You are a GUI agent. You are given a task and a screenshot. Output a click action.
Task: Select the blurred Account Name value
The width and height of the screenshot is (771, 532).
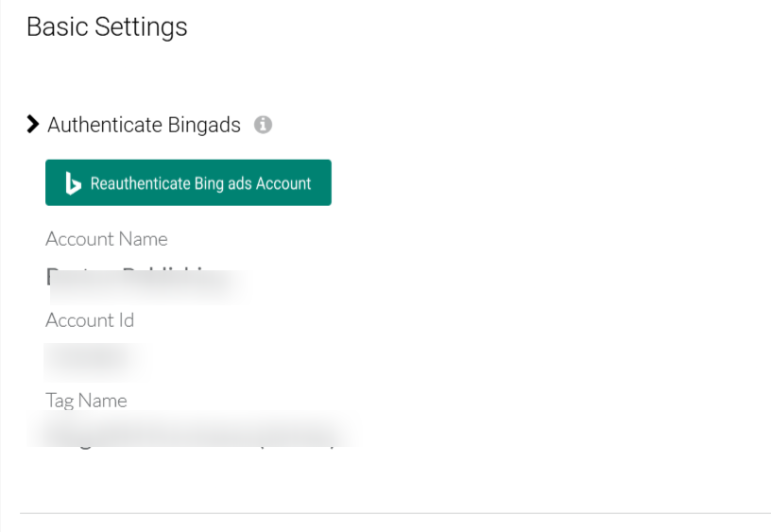click(x=147, y=285)
